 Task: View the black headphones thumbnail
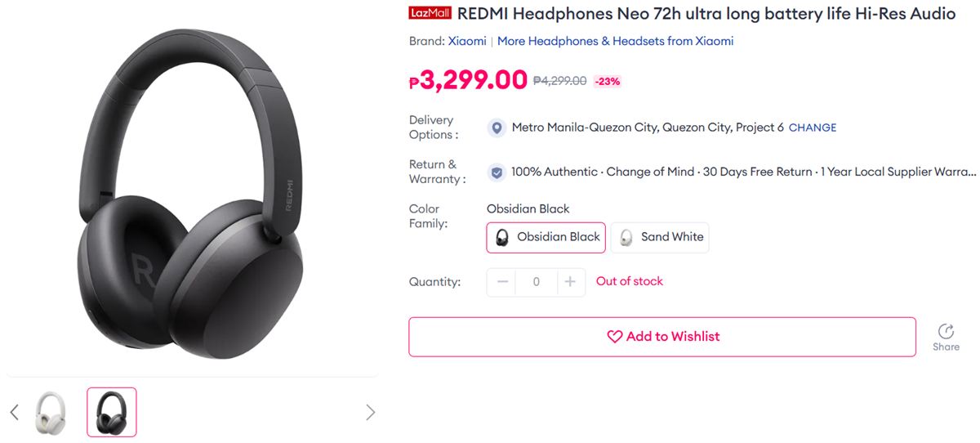[x=112, y=412]
